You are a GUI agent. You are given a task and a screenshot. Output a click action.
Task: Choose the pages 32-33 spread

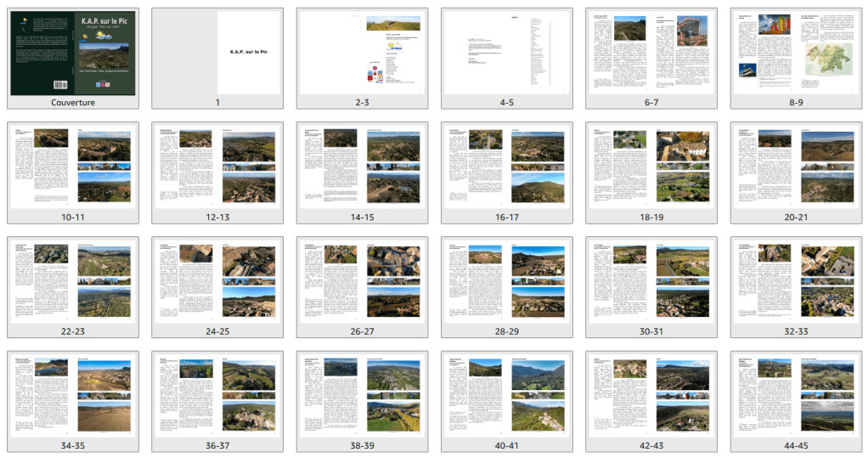tap(796, 280)
